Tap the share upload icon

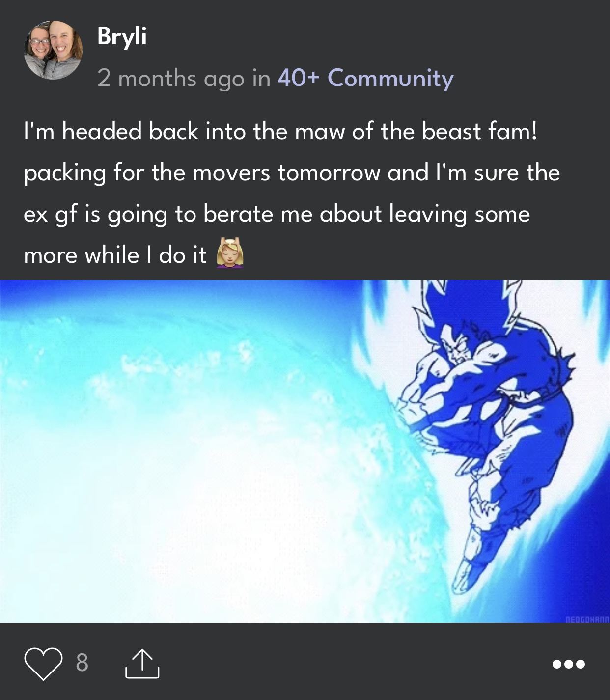coord(142,664)
